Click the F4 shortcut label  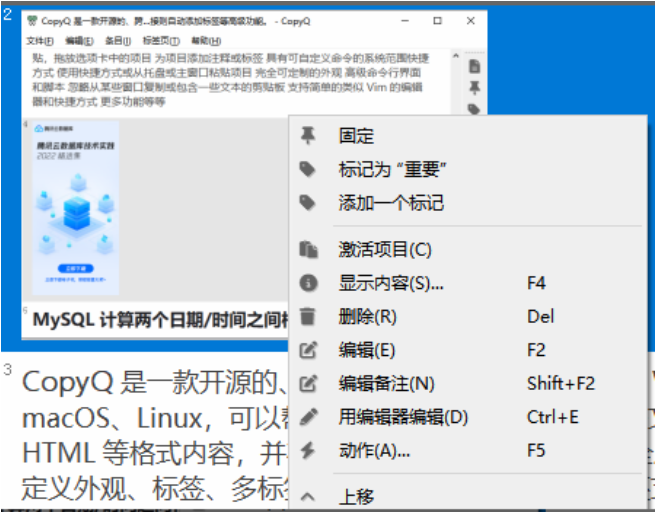(x=536, y=283)
